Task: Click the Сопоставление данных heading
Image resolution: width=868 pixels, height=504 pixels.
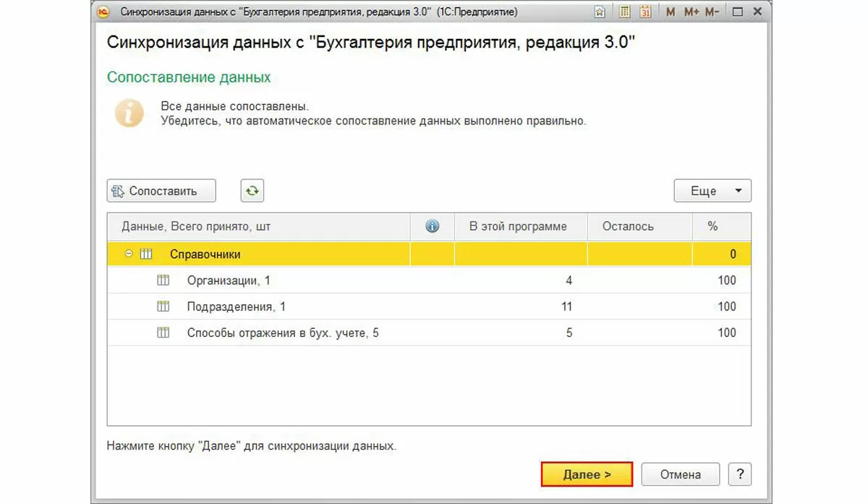Action: pyautogui.click(x=189, y=77)
